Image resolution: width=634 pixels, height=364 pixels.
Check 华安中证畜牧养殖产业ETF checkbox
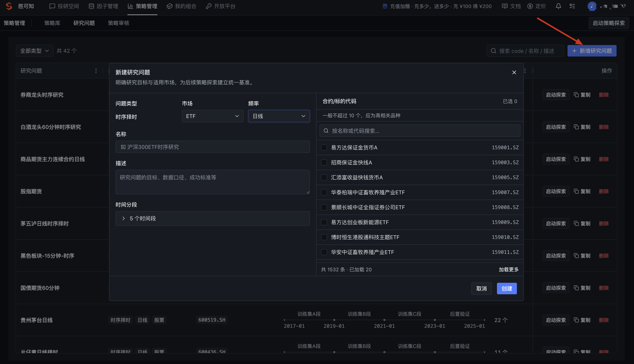[x=324, y=252]
